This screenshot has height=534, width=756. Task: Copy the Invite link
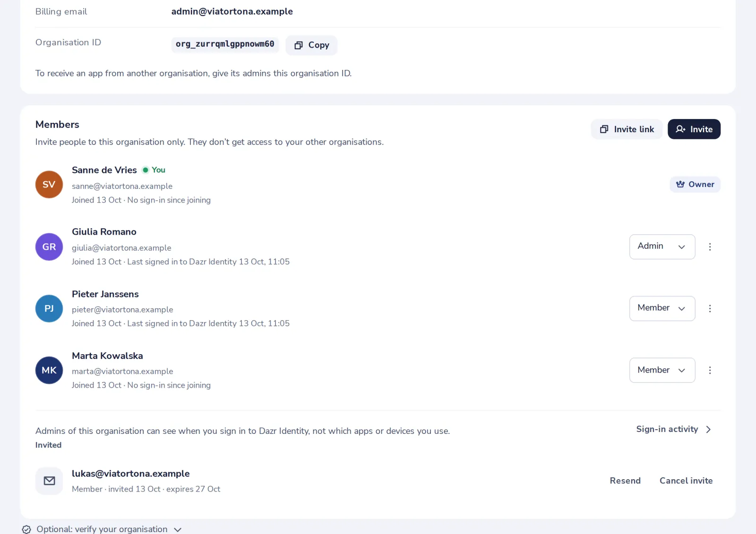pos(627,129)
